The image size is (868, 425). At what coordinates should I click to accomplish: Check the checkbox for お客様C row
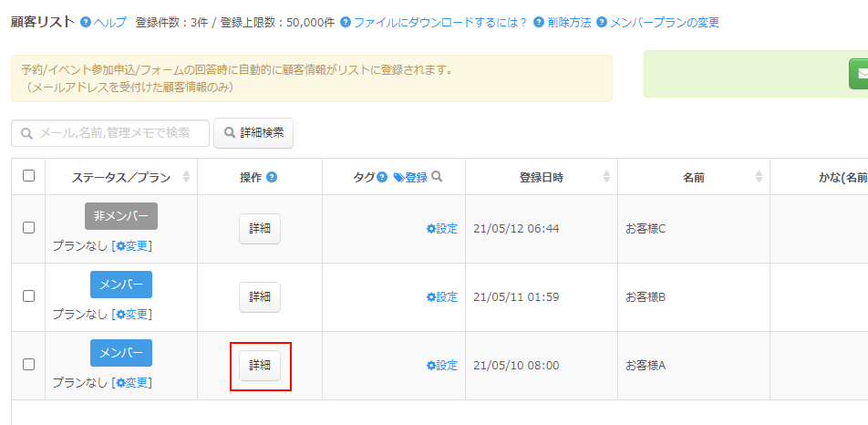28,227
